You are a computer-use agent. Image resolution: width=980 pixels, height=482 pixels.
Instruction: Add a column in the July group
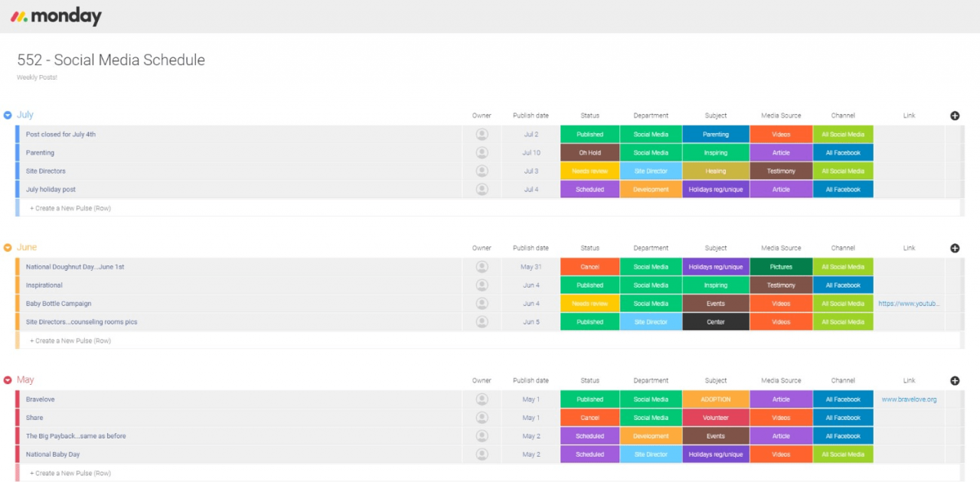pos(955,116)
